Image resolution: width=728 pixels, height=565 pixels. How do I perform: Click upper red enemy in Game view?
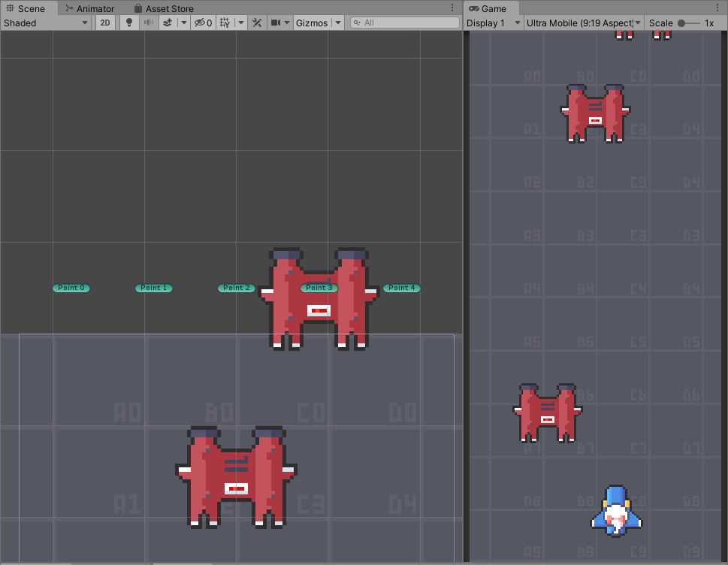595,113
